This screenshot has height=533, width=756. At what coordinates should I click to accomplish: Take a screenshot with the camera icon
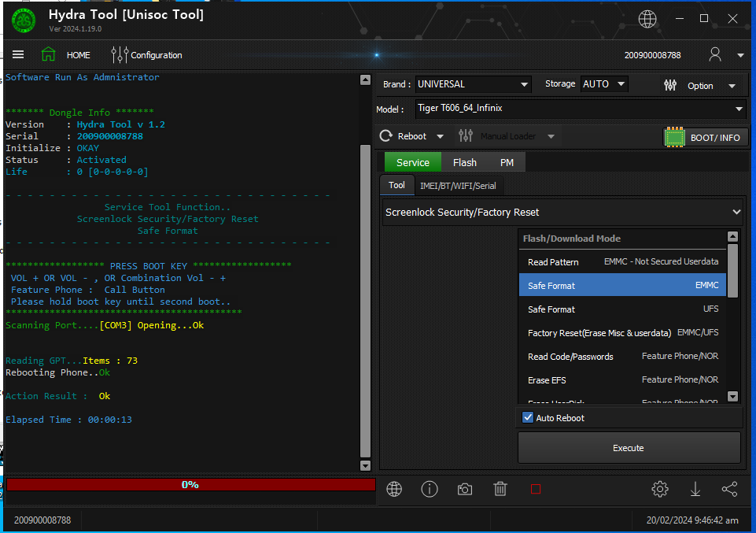[465, 489]
